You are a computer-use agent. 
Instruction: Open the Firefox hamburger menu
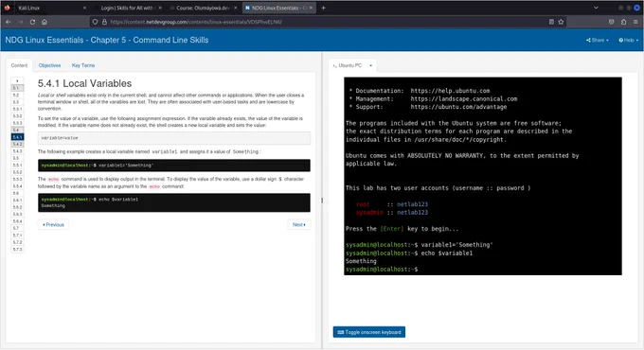tap(635, 22)
